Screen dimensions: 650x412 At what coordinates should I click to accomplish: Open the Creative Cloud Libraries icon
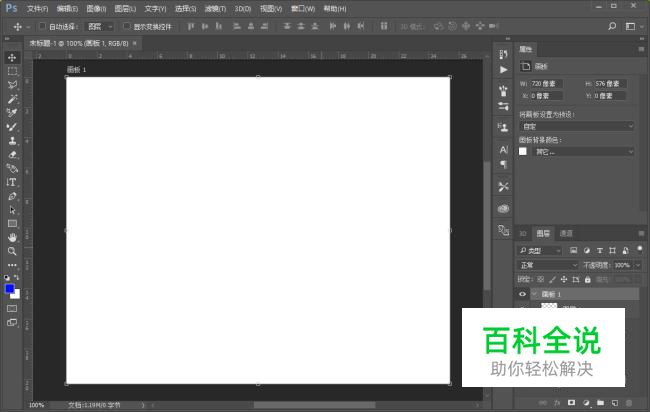pyautogui.click(x=503, y=208)
